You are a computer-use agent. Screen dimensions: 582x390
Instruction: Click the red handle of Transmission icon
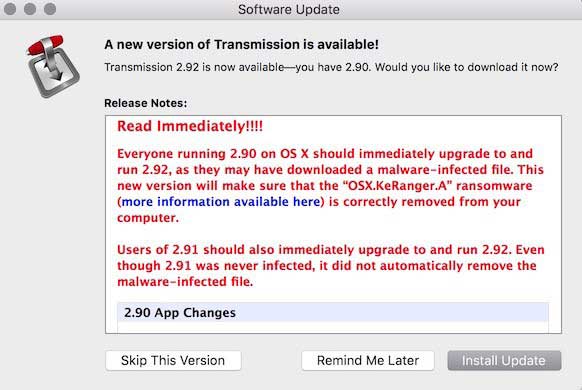click(x=45, y=44)
